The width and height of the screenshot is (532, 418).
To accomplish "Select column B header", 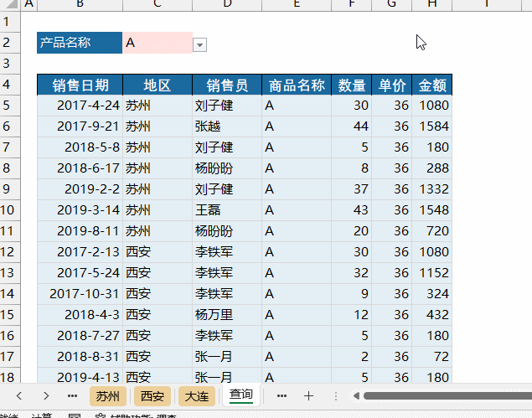I will click(80, 4).
